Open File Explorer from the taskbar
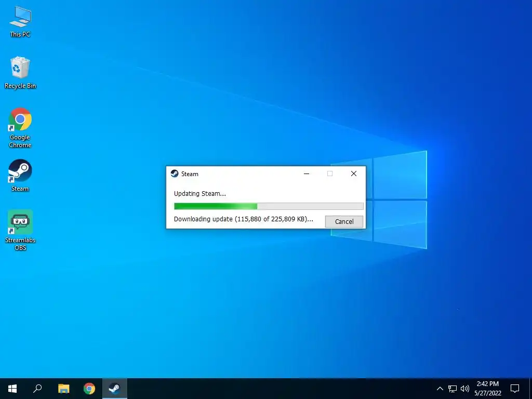The height and width of the screenshot is (399, 532). pos(63,389)
